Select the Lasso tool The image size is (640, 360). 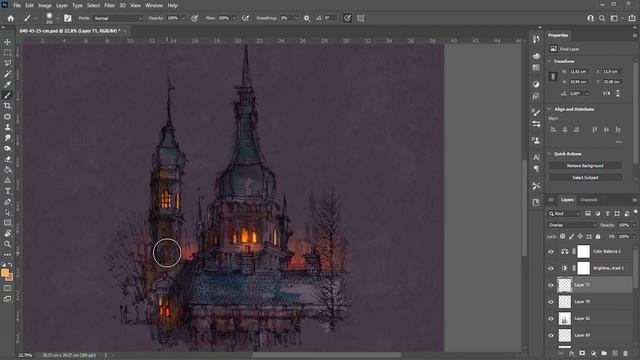pyautogui.click(x=7, y=63)
